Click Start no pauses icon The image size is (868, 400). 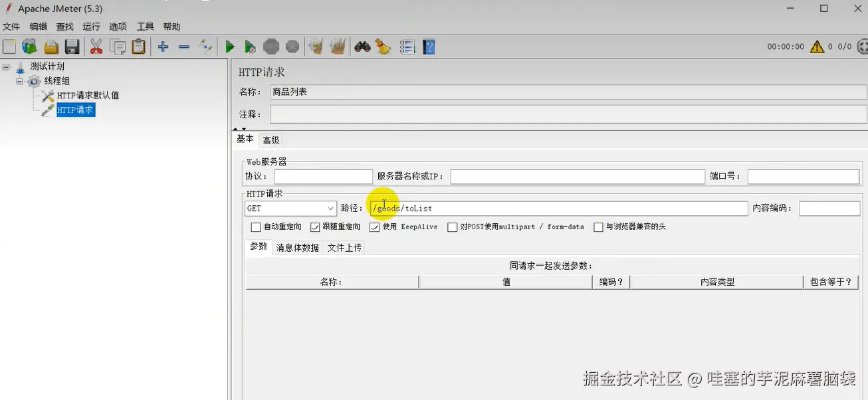[x=250, y=47]
